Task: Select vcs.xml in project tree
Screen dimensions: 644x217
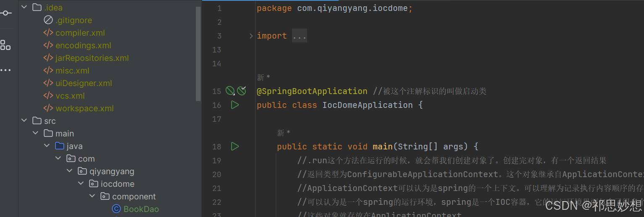Action: tap(70, 96)
